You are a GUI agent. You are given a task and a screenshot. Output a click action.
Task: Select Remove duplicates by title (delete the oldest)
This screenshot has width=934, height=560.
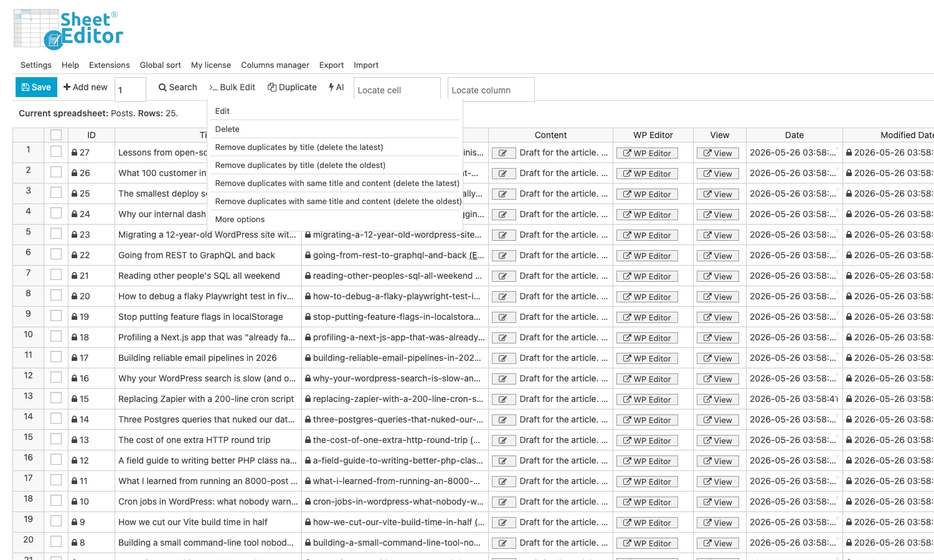coord(335,165)
